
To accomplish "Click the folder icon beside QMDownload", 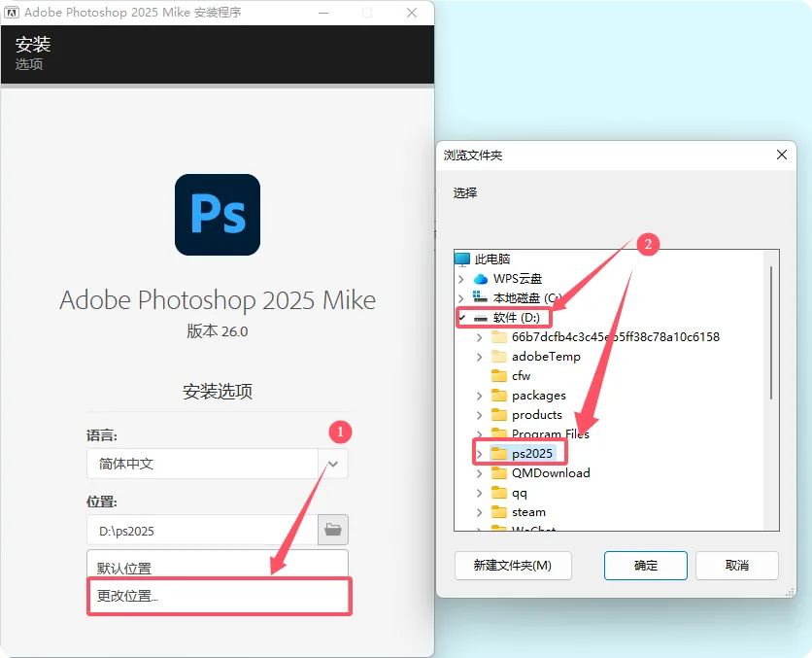I will pos(499,473).
